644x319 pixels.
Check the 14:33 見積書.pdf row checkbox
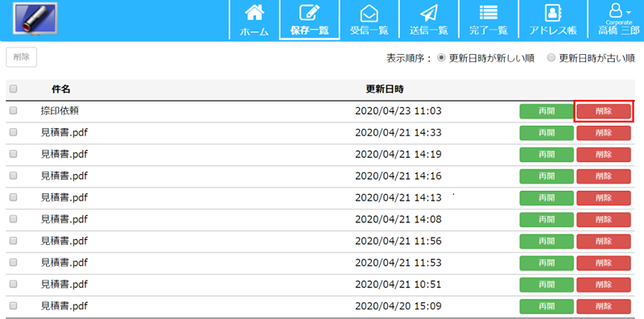coord(13,132)
